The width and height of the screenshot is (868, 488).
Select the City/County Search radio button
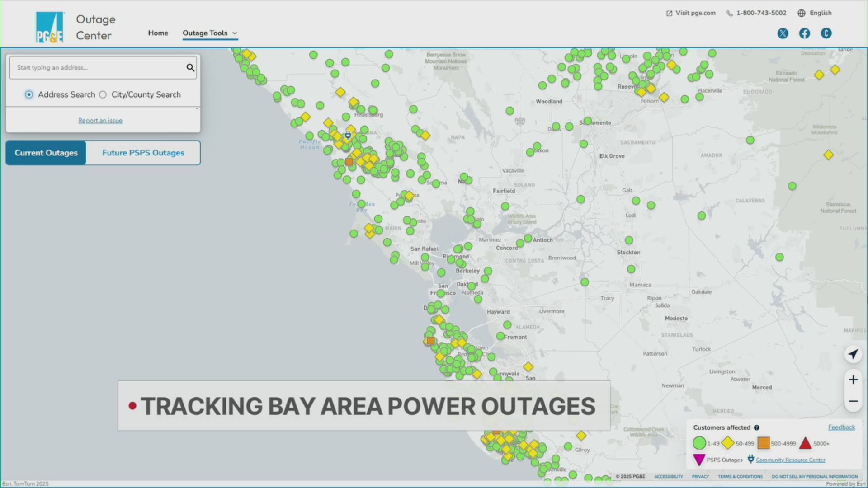(103, 94)
